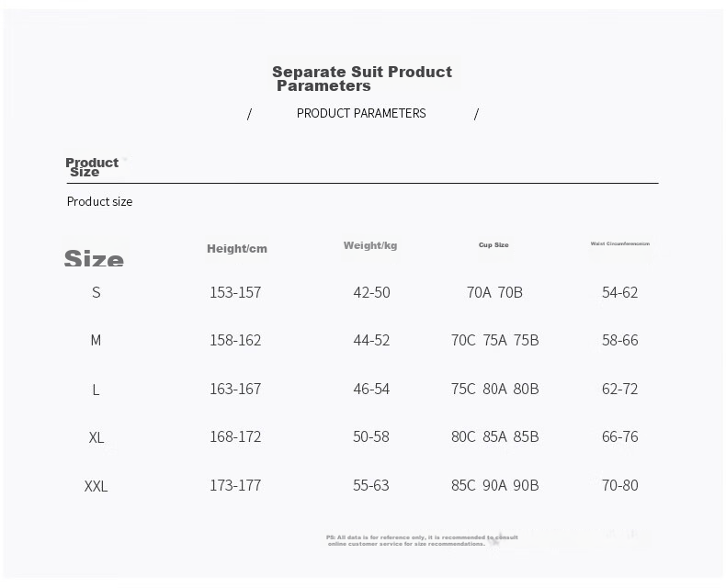
Task: Click the bold 'Product Size' section heading
Action: click(92, 167)
